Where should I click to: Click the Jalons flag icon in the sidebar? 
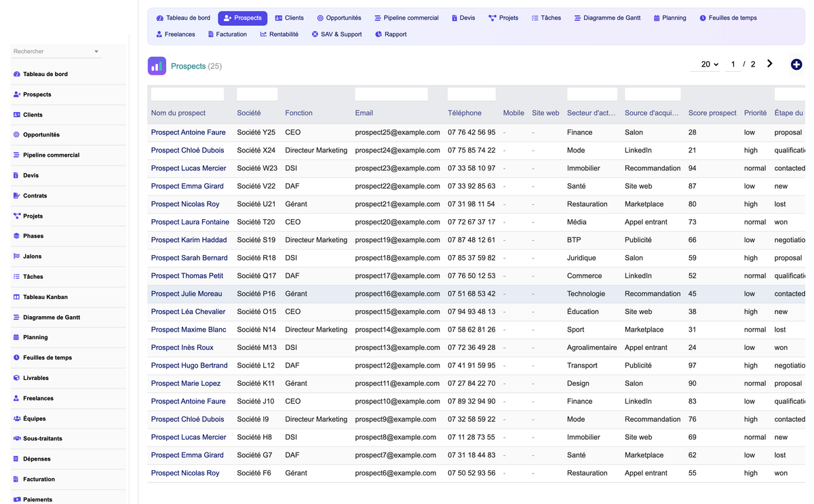(17, 256)
